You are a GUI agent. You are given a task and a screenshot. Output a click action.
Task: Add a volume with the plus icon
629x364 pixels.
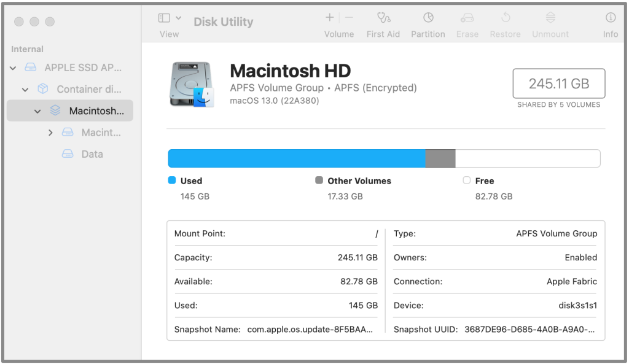(329, 17)
